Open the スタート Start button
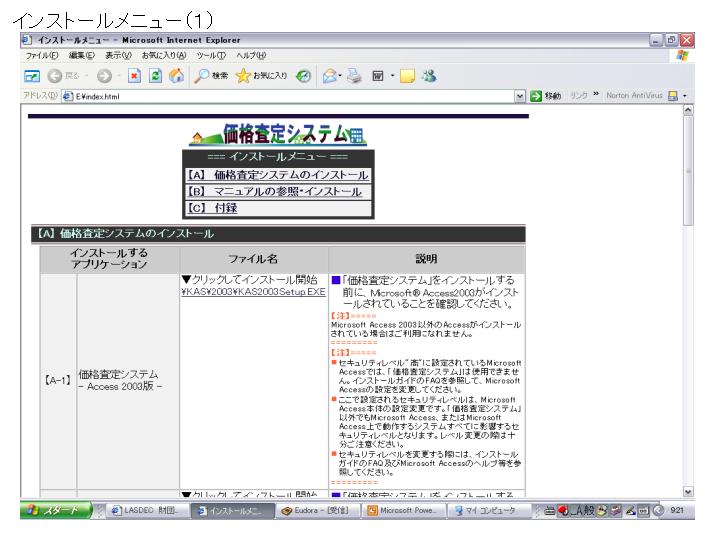 point(56,510)
